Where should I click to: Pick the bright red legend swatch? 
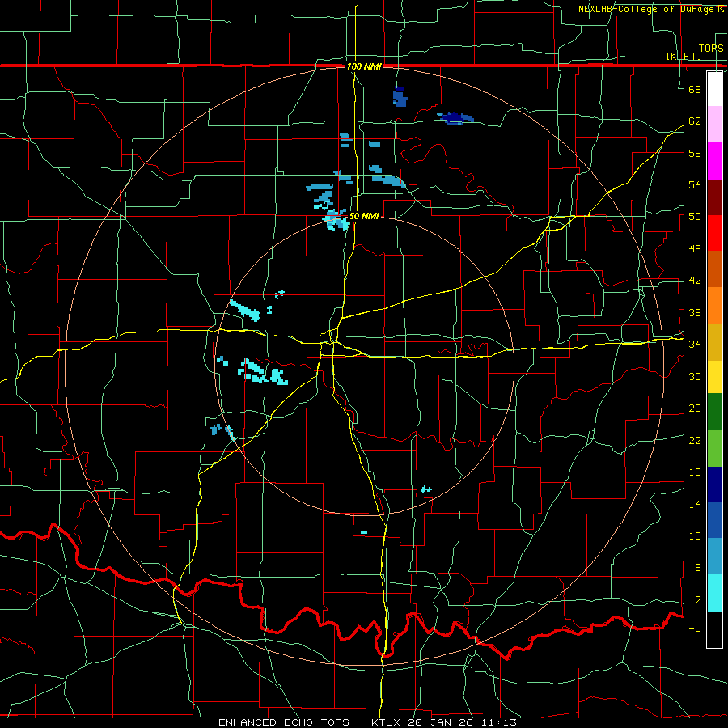[x=714, y=233]
